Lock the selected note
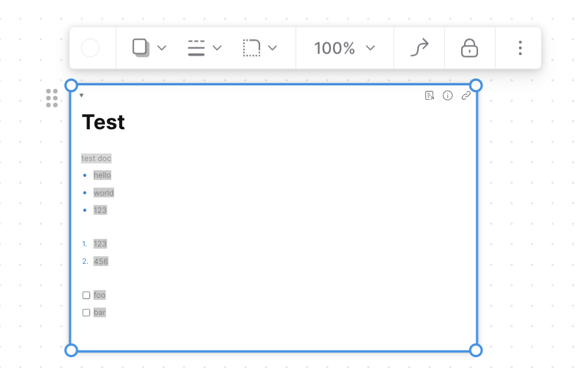Viewport: 588px width, 382px height. click(x=469, y=48)
